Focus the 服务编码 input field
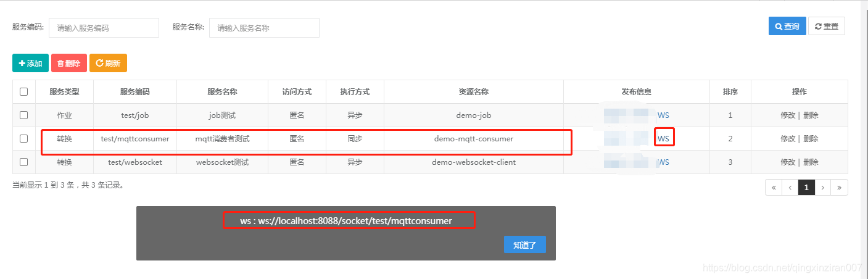The image size is (868, 279). [x=104, y=28]
